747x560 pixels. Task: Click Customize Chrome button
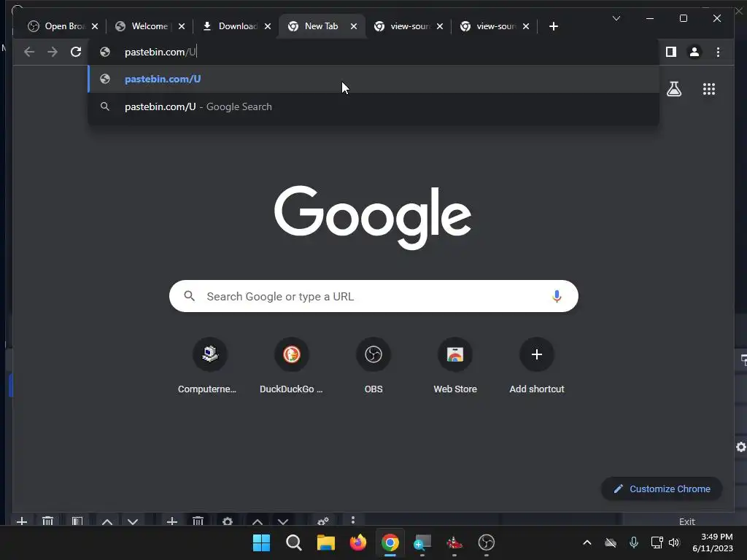pos(662,489)
